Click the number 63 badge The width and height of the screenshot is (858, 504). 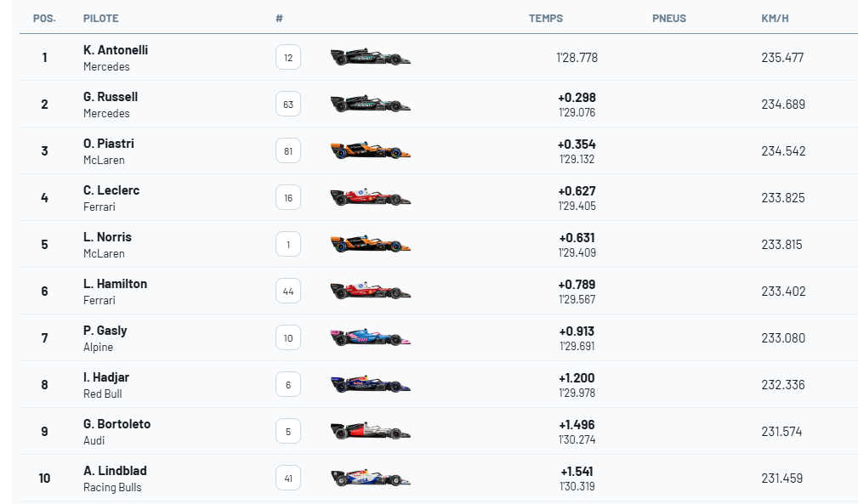point(288,105)
